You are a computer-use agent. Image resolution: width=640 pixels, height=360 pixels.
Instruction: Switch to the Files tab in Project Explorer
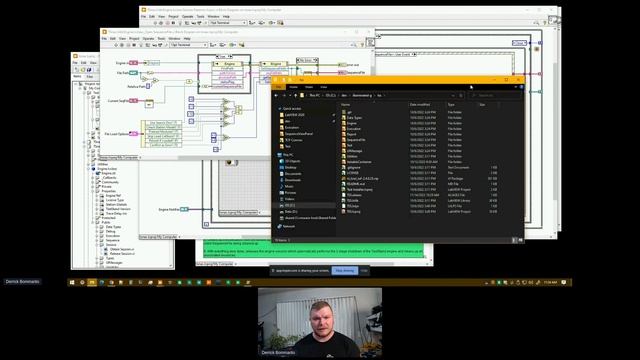(90, 76)
